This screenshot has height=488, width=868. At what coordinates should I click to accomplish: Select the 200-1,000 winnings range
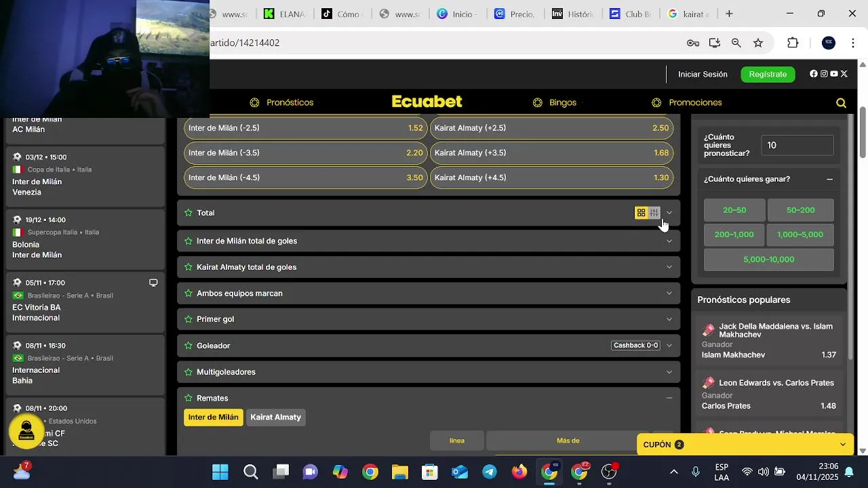734,235
